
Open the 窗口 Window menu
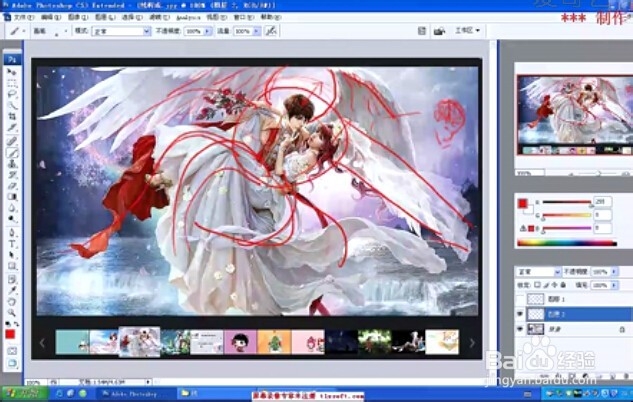pos(243,17)
